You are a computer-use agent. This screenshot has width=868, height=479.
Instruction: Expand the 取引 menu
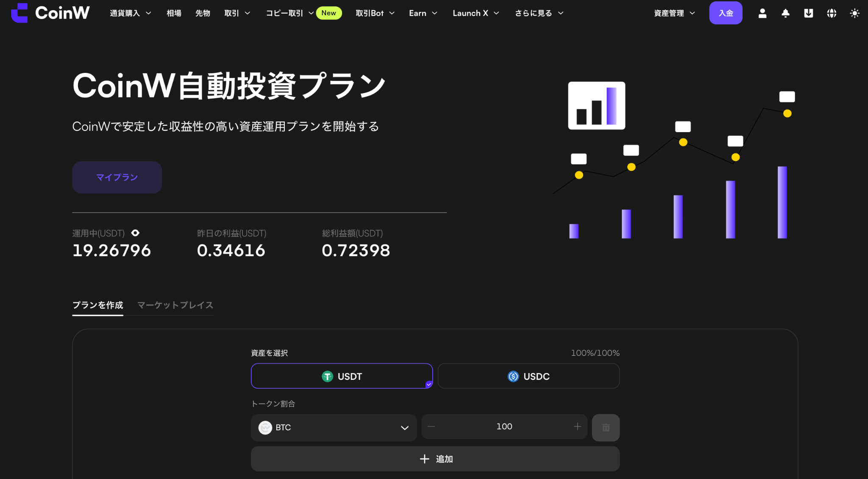point(237,13)
